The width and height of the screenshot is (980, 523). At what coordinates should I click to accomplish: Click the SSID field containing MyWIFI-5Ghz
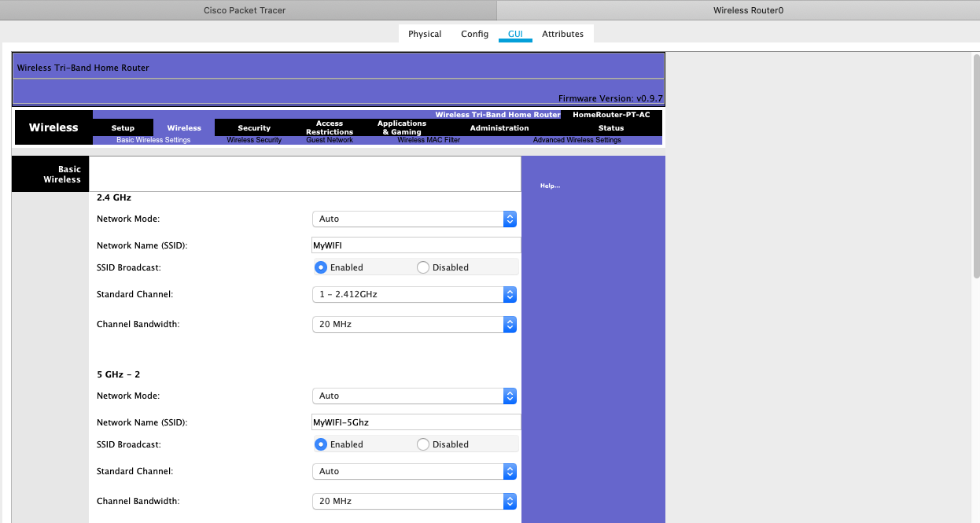click(417, 422)
